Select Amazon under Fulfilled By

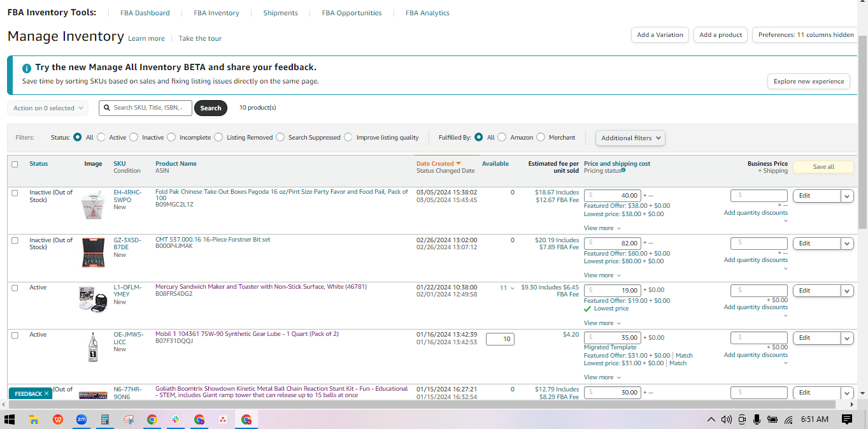502,137
